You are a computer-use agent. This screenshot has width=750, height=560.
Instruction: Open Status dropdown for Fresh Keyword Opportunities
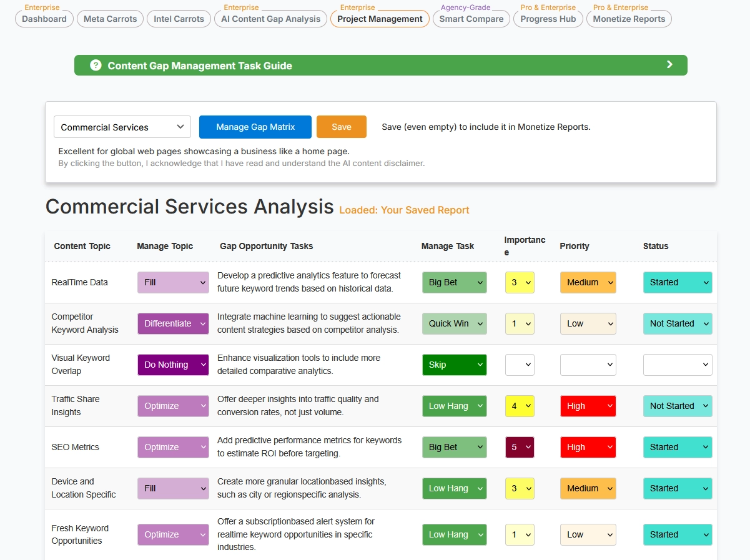pyautogui.click(x=678, y=534)
